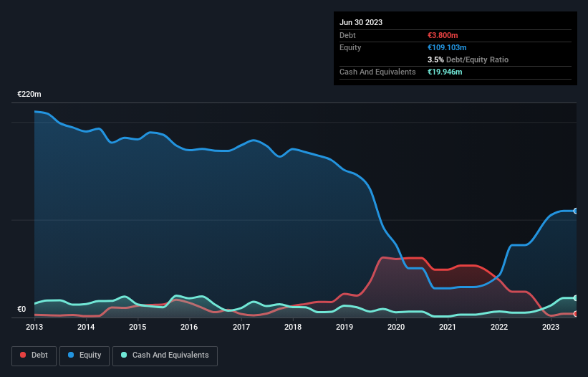588x377 pixels.
Task: Click the €19.946m cash value
Action: pyautogui.click(x=445, y=72)
